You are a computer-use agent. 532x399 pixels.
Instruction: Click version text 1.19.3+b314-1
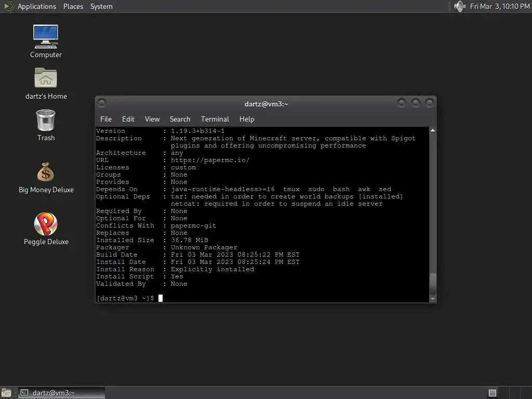pos(197,131)
